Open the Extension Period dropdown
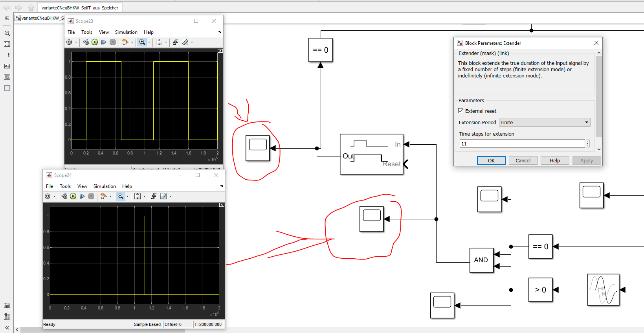The image size is (644, 333). point(545,122)
